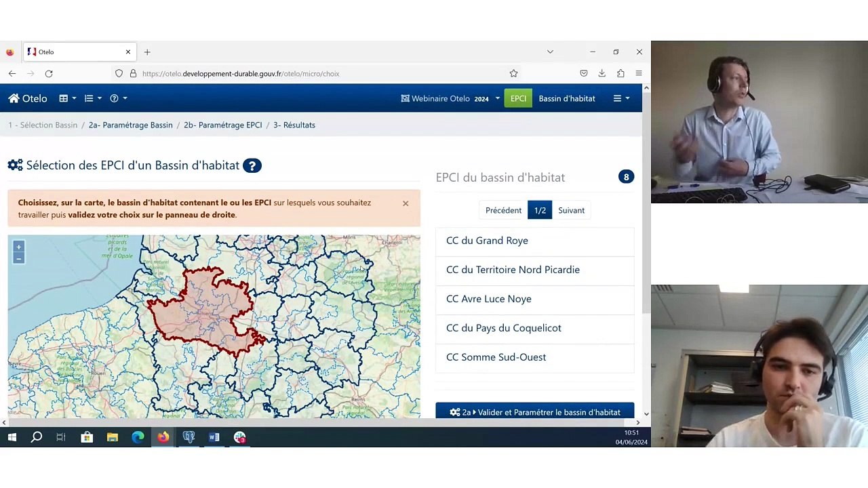This screenshot has height=488, width=868.
Task: Dismiss the orange instruction alert
Action: click(406, 203)
